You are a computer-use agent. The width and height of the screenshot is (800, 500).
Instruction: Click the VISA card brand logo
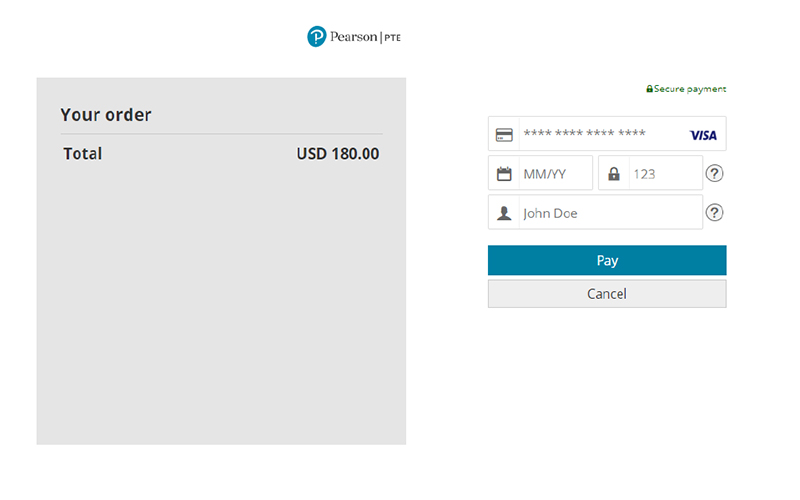click(703, 135)
